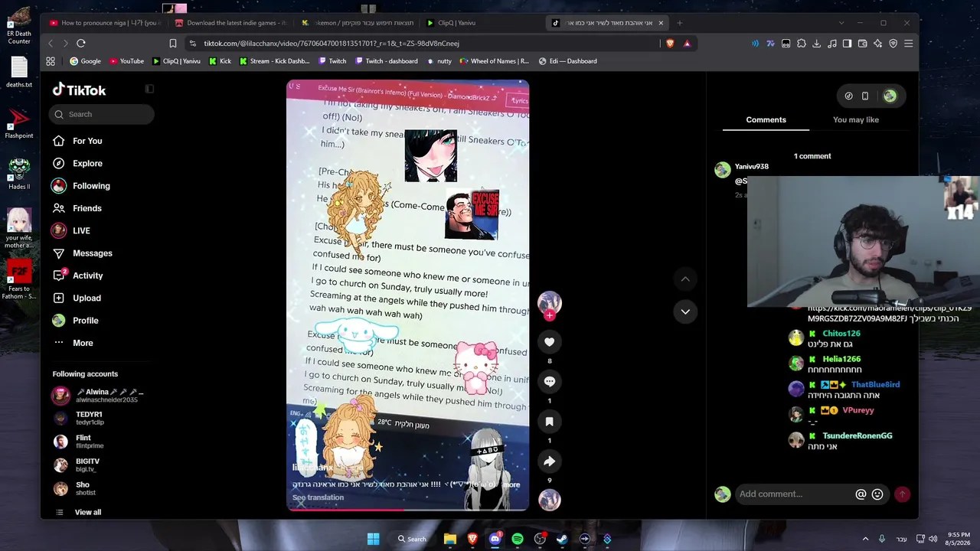This screenshot has width=980, height=551.
Task: Go to the previous video with up arrow
Action: pyautogui.click(x=685, y=279)
